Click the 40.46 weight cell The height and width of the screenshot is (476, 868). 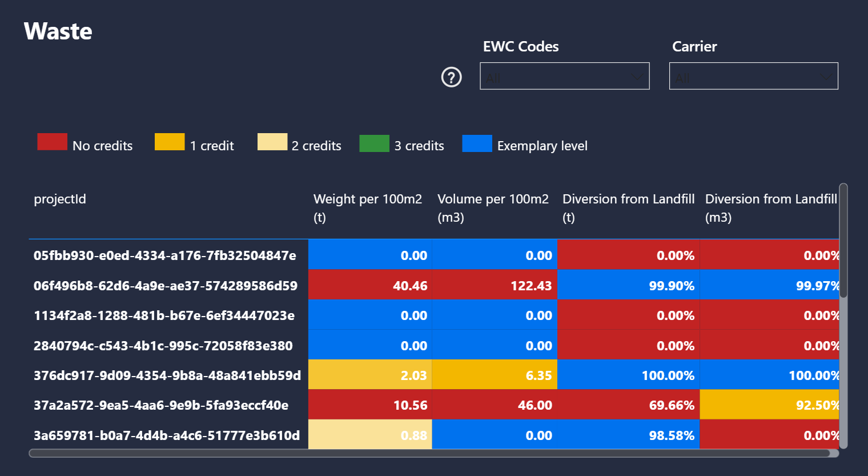pos(370,285)
